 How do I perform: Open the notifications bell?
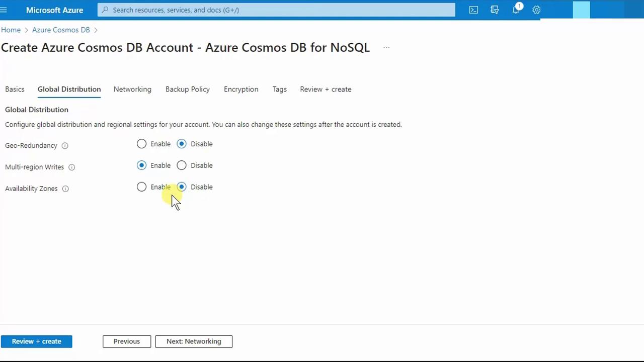point(516,10)
